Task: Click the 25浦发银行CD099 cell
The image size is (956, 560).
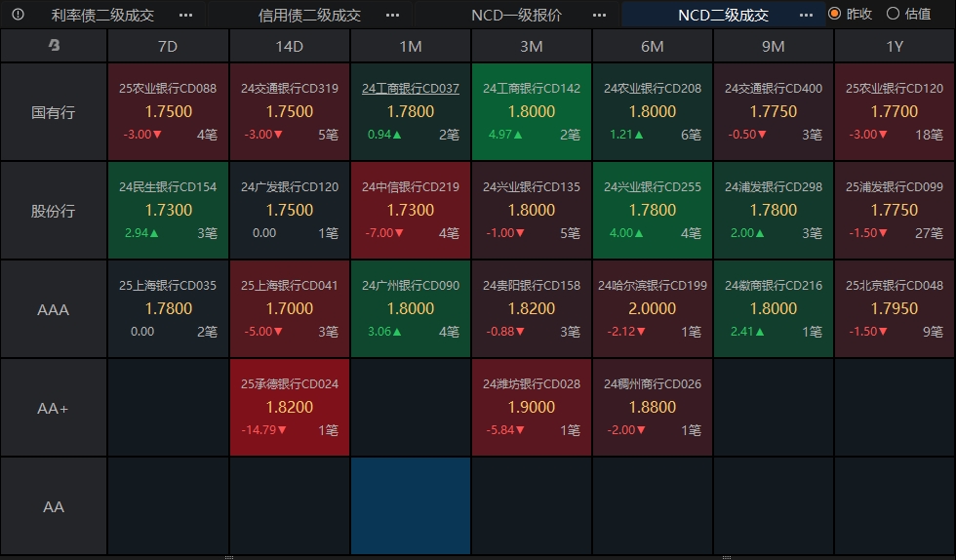Action: pyautogui.click(x=895, y=211)
